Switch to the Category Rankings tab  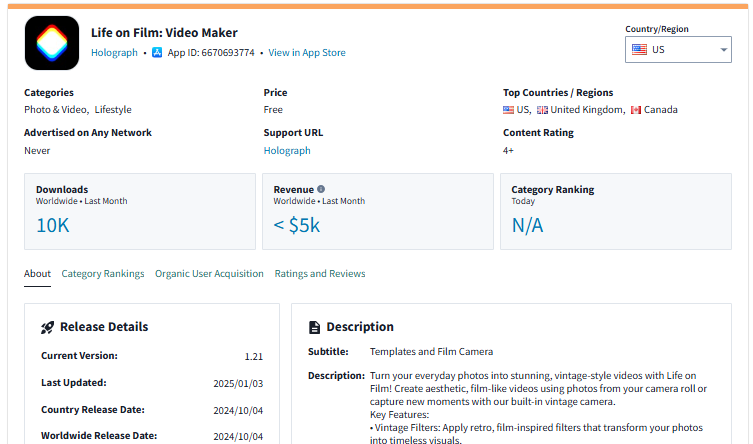pyautogui.click(x=103, y=274)
